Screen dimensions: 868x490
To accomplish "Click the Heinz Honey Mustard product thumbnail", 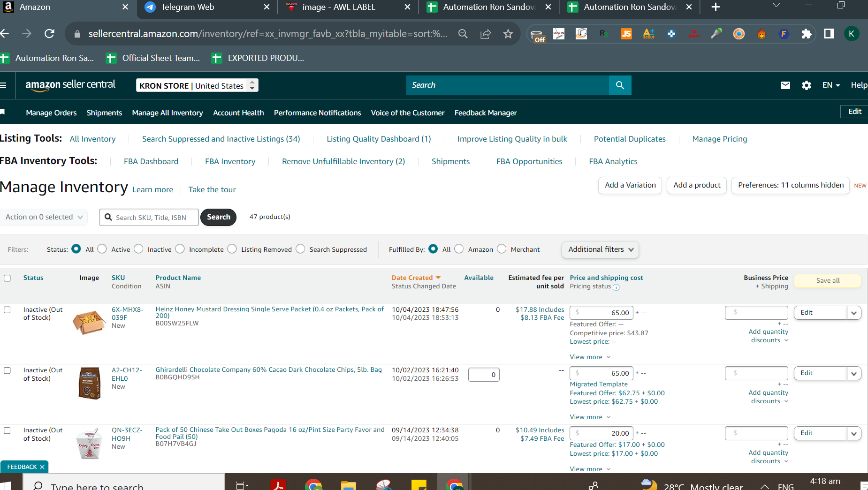I will tap(89, 322).
